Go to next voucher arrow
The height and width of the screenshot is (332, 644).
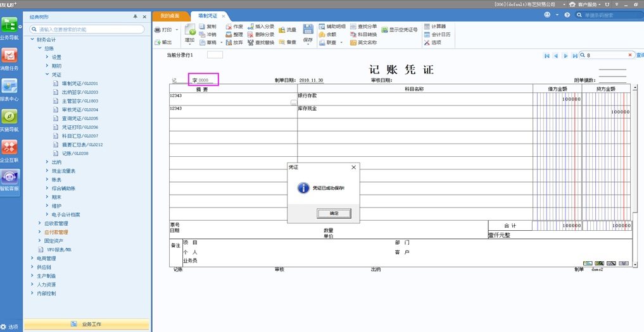tap(565, 56)
